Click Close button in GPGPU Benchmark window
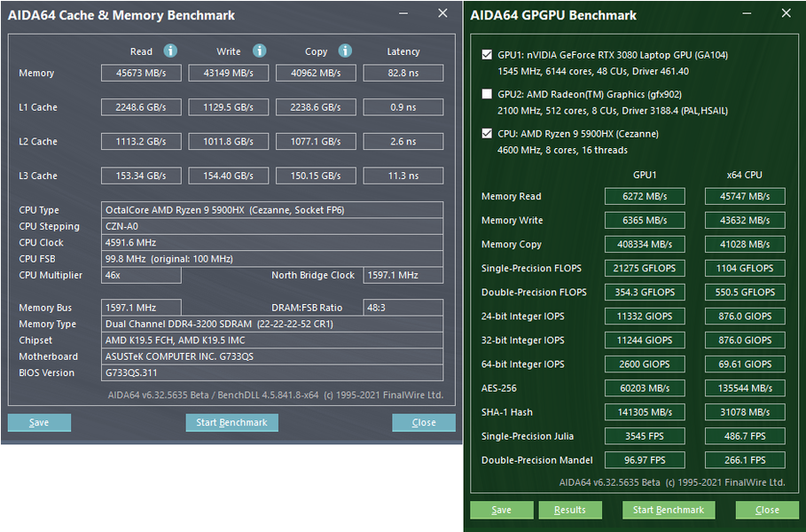This screenshot has width=806, height=532. pos(767,510)
